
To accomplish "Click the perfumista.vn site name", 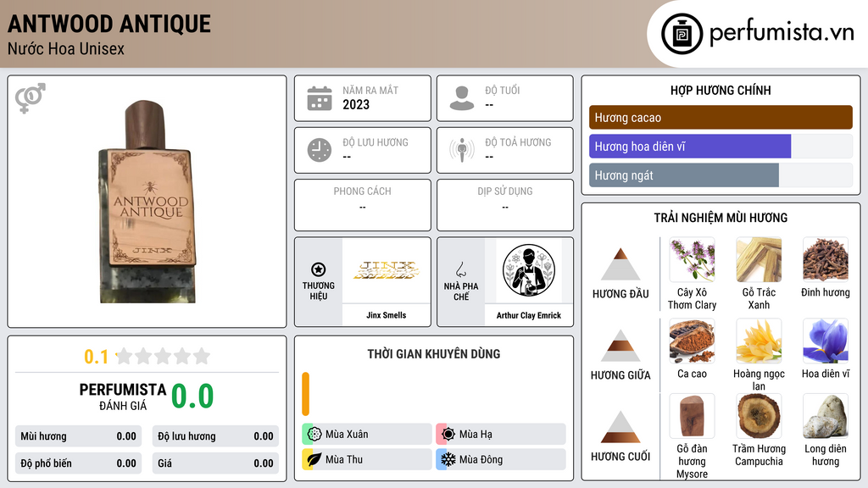I will coord(782,33).
